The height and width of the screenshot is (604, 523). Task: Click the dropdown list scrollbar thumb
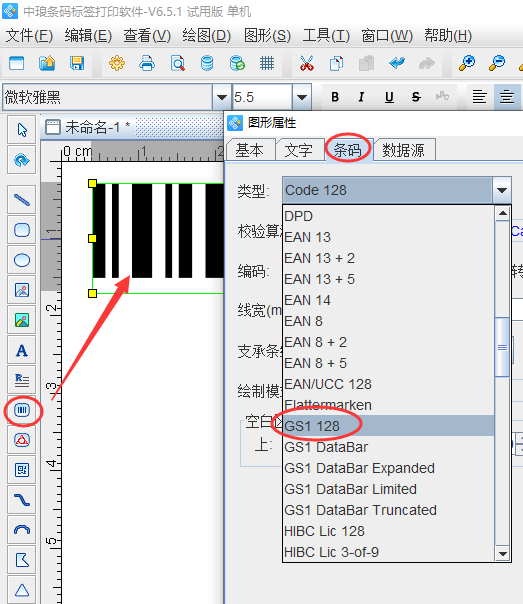pyautogui.click(x=503, y=347)
